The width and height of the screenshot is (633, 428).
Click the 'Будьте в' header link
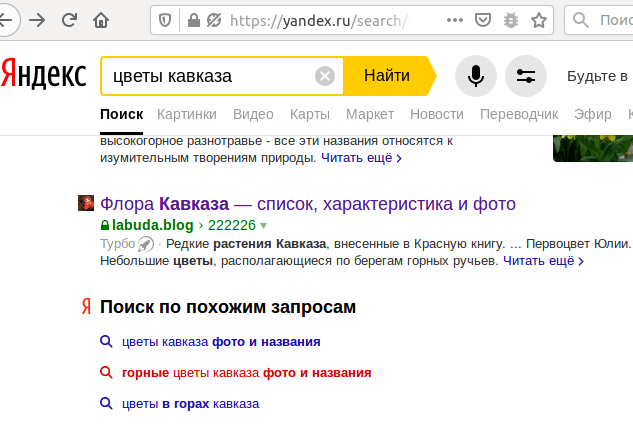597,76
